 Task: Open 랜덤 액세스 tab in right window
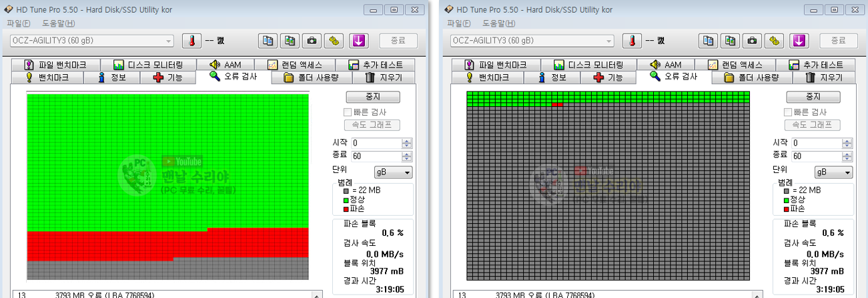pos(735,65)
